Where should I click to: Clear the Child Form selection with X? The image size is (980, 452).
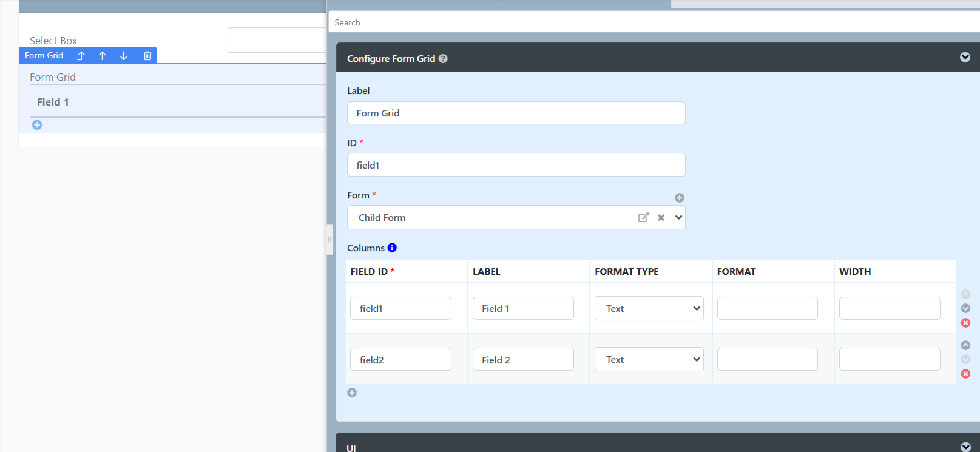pyautogui.click(x=661, y=218)
